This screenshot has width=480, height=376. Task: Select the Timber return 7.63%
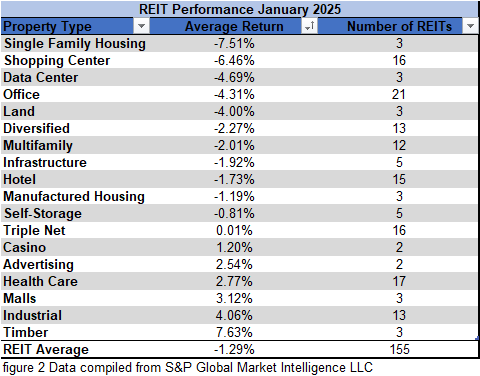point(234,333)
